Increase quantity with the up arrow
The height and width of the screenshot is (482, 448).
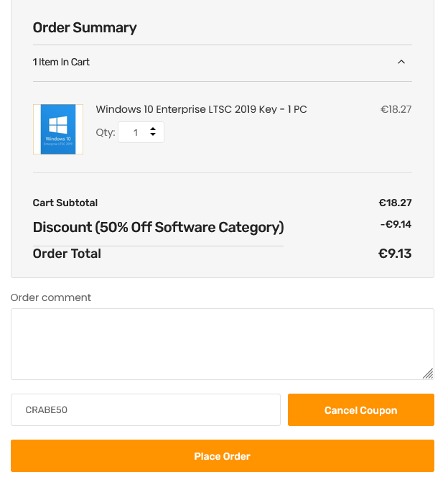click(153, 129)
